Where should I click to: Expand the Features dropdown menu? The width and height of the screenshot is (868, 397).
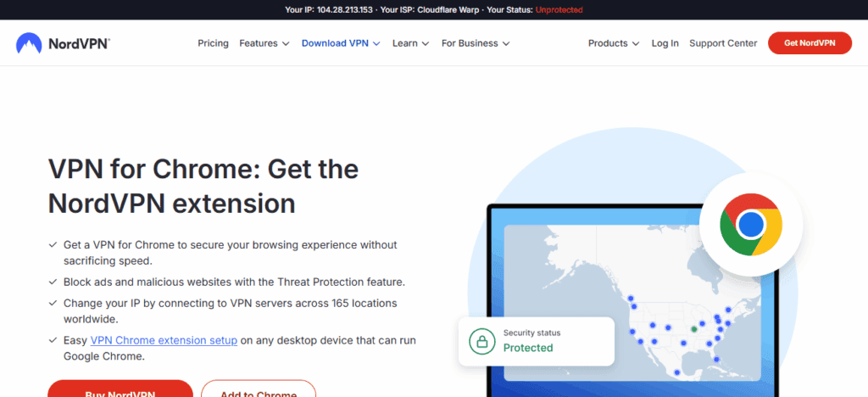coord(264,43)
